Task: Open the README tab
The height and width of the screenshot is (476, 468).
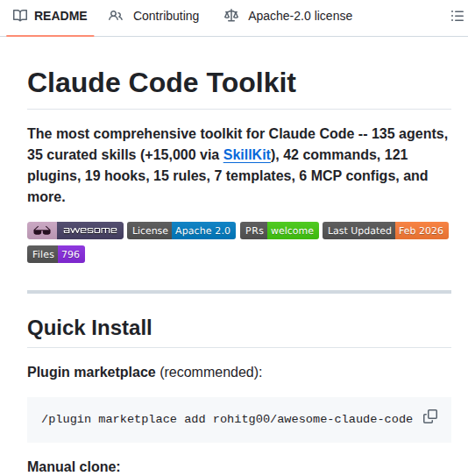Action: [x=50, y=16]
